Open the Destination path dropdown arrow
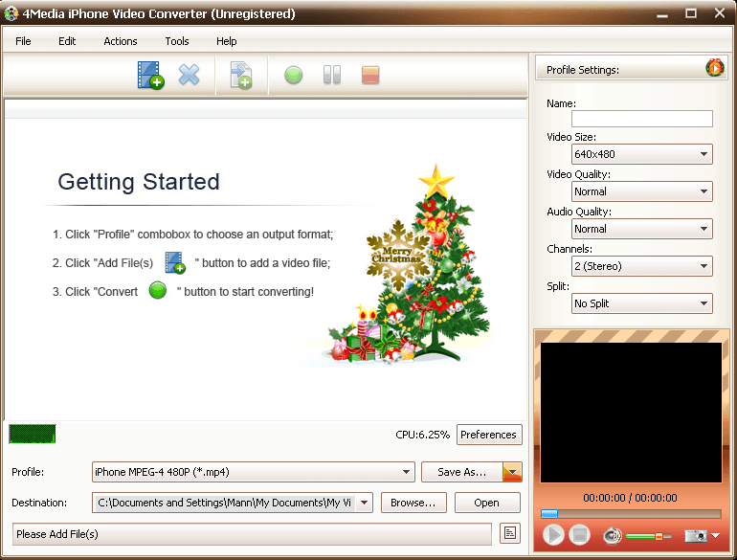 coord(365,503)
